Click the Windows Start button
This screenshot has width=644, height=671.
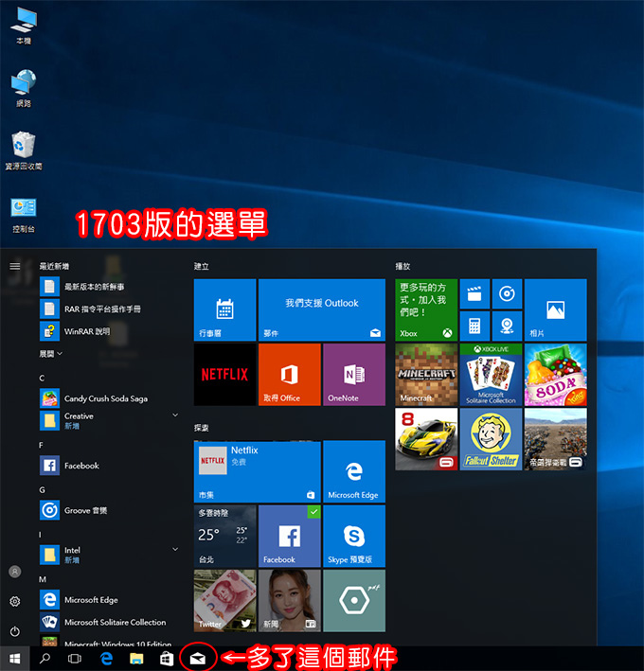coord(14,659)
